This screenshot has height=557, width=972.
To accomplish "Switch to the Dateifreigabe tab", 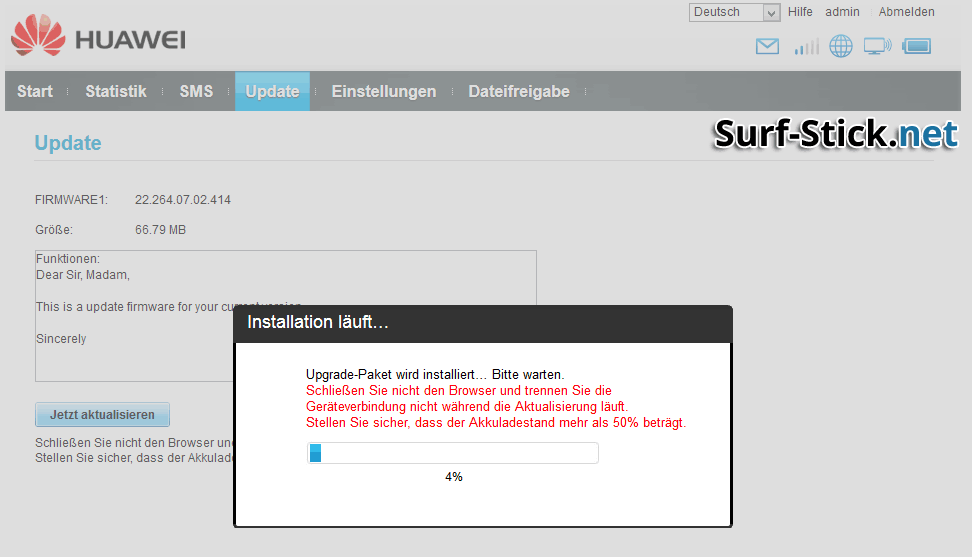I will tap(519, 91).
